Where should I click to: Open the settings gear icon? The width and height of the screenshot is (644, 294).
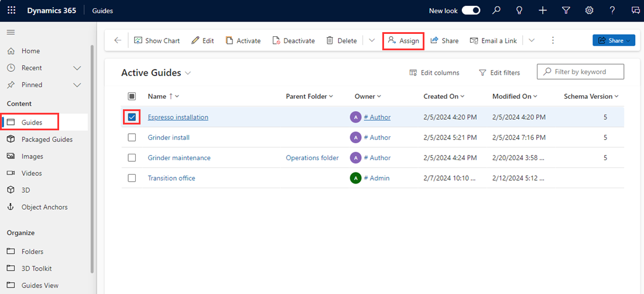tap(590, 11)
